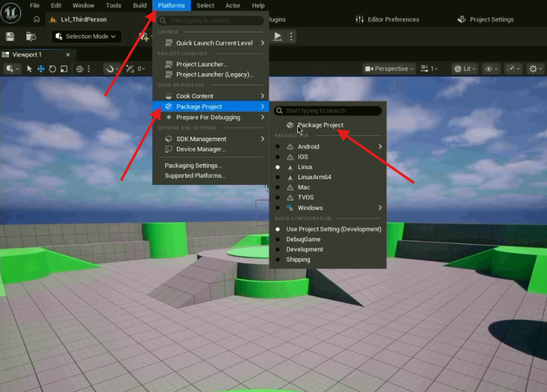The height and width of the screenshot is (392, 547).
Task: Toggle the angle snap icon showing 0
Action: 135,69
